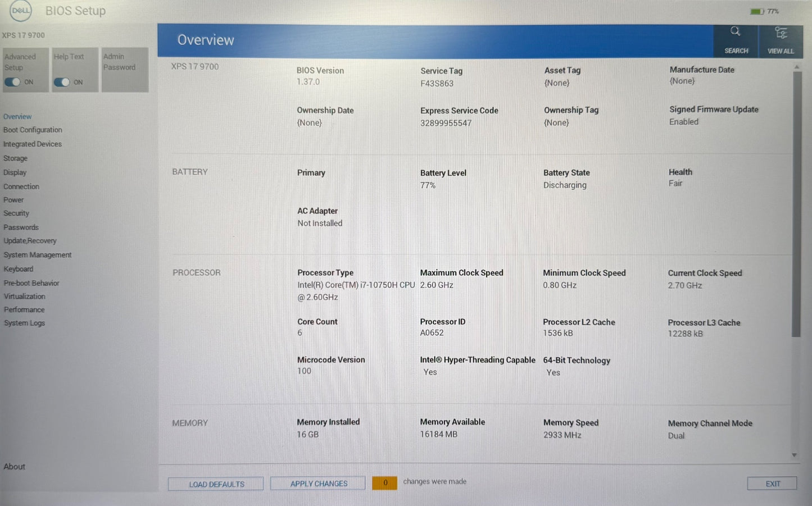Select Virtualization in the sidebar
Image resolution: width=812 pixels, height=506 pixels.
(25, 297)
